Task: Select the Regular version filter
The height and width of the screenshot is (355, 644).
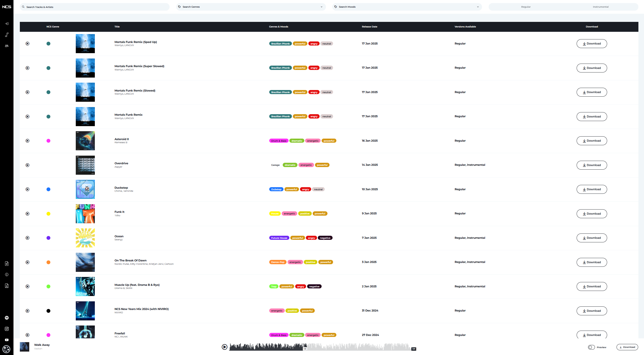Action: coord(526,7)
